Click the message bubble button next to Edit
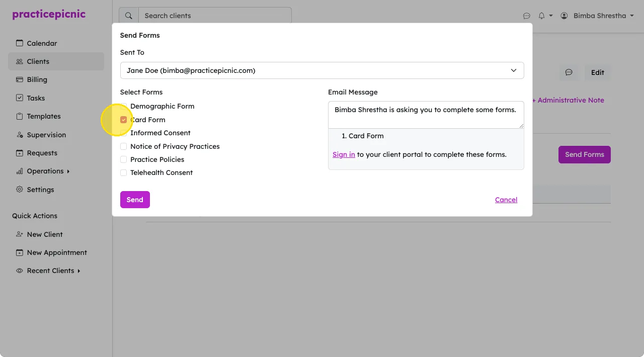This screenshot has width=644, height=357. point(569,72)
